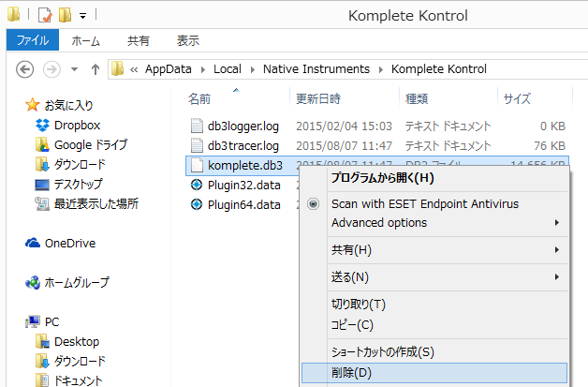Open the ファイル tab
Viewport: 588px width, 387px height.
pyautogui.click(x=33, y=40)
